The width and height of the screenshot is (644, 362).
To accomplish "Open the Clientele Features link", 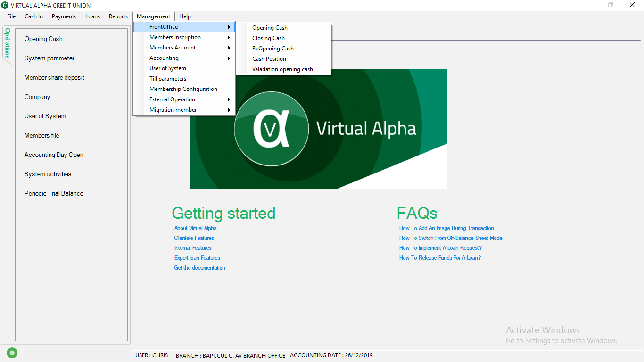I will click(x=194, y=238).
